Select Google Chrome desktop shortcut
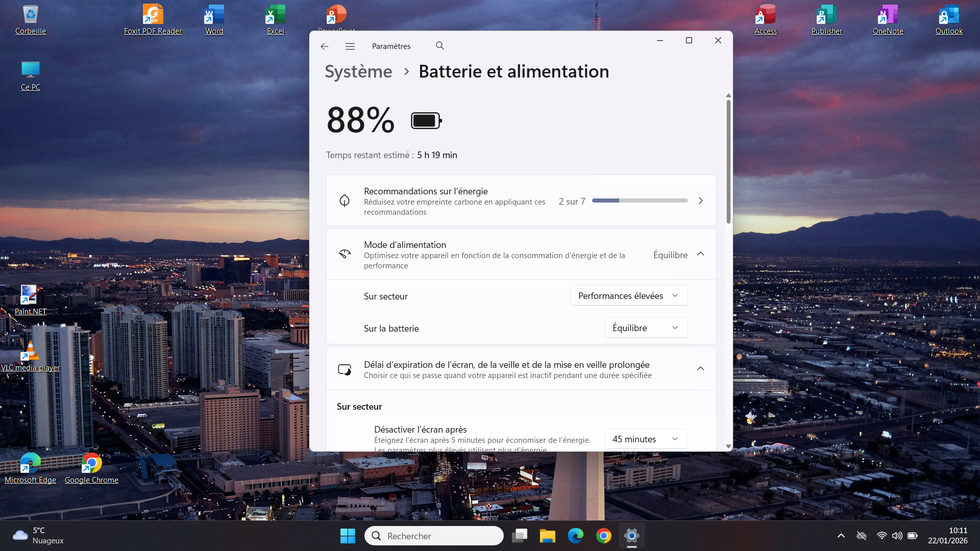Viewport: 980px width, 551px height. (x=91, y=469)
